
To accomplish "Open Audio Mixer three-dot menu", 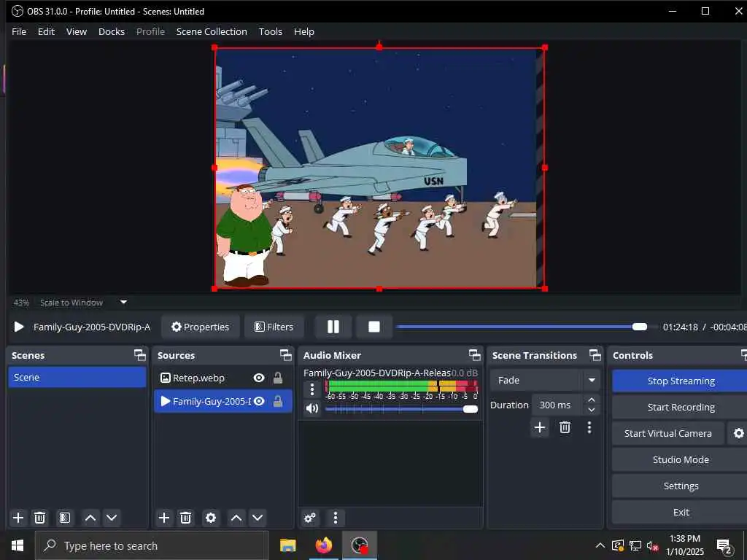I will click(336, 518).
